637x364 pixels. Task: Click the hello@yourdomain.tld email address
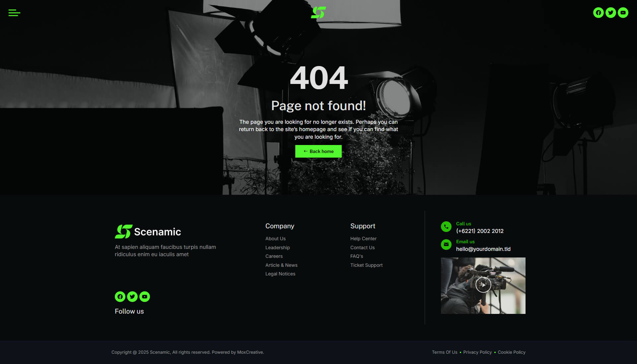coord(483,249)
